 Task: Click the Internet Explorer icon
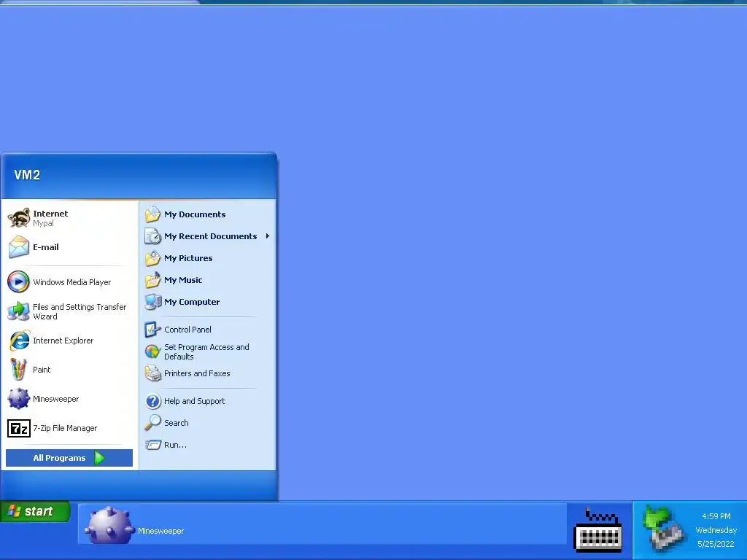pos(19,341)
